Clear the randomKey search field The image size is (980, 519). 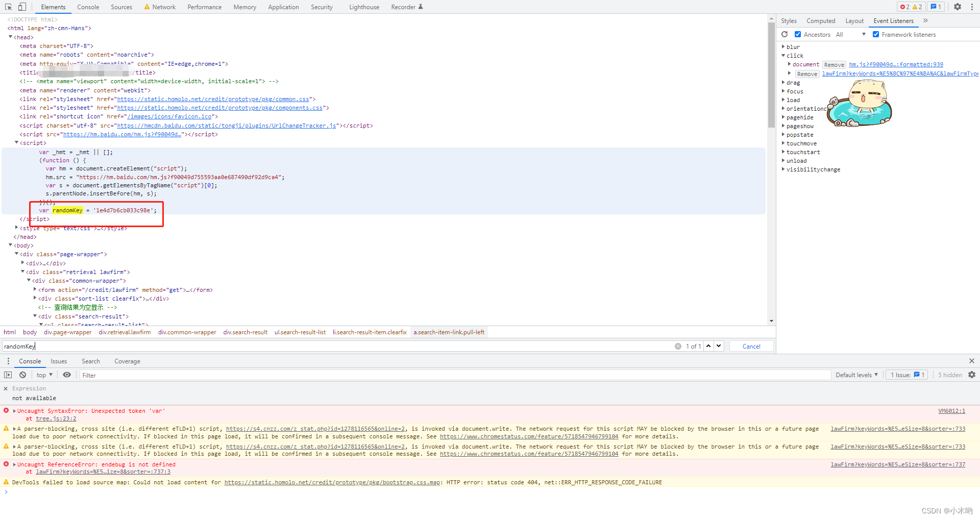(678, 346)
